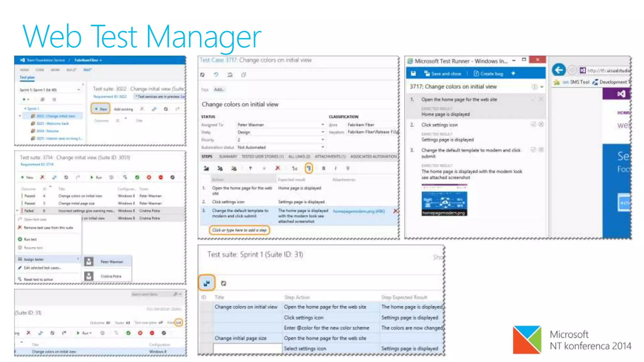Image resolution: width=644 pixels, height=362 pixels.
Task: Assign tester Peter Waxman
Action: 107,261
